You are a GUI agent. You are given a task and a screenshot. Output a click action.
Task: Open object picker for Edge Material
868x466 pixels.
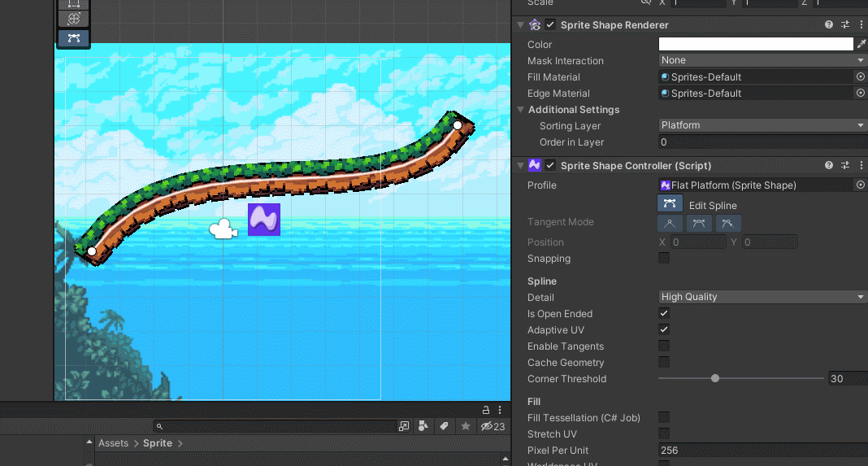(860, 93)
